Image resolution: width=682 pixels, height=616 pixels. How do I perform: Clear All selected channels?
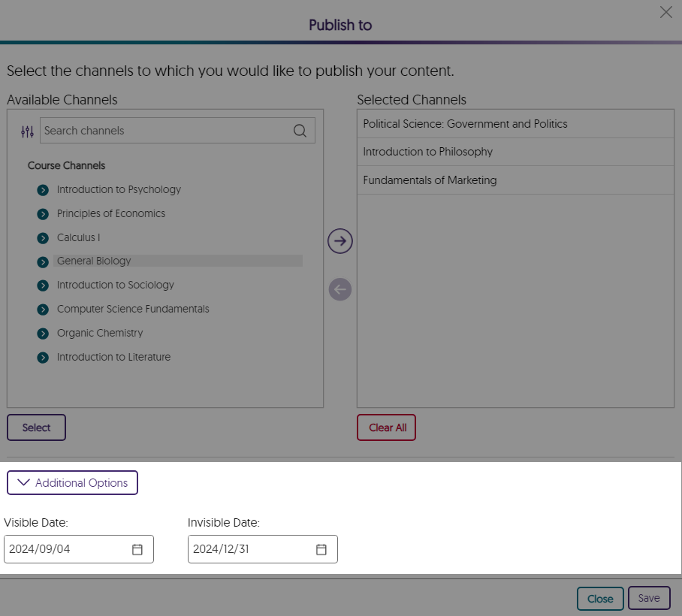386,427
